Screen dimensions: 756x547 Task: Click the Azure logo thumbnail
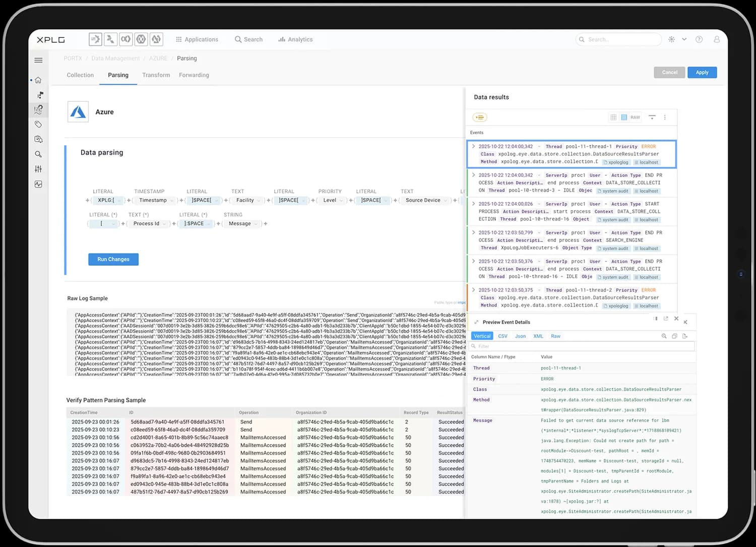78,112
